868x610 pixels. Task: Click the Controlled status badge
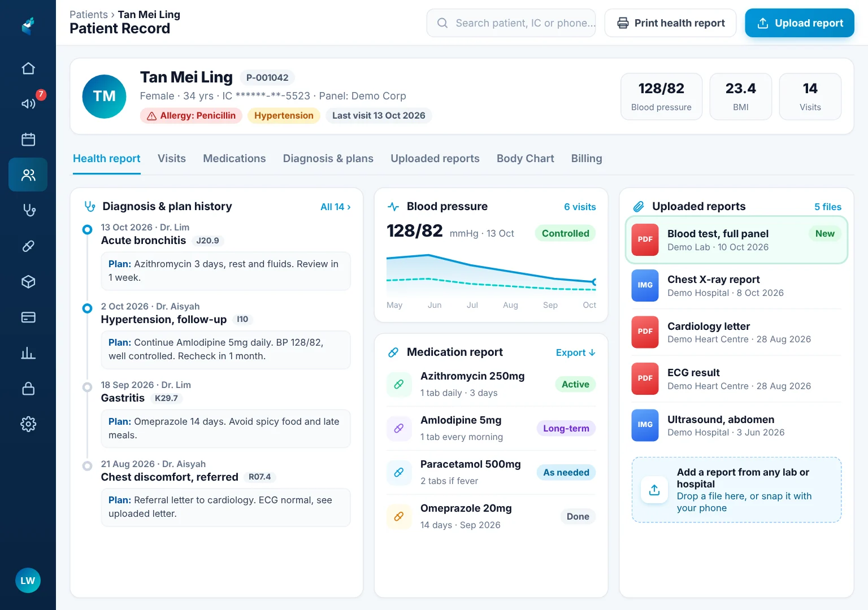tap(565, 233)
